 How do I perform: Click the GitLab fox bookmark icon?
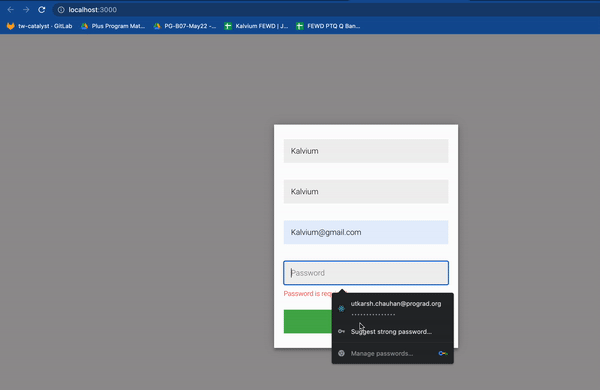coord(11,26)
